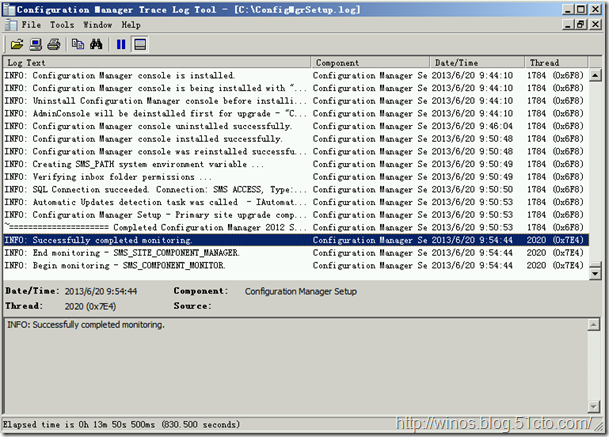Image resolution: width=609 pixels, height=437 pixels.
Task: Click details pane scroll down arrow
Action: [x=593, y=406]
